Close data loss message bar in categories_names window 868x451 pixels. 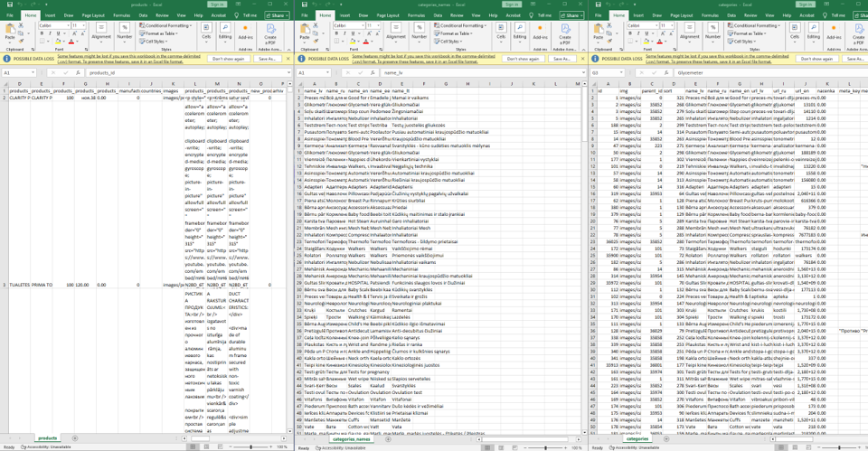pyautogui.click(x=583, y=59)
